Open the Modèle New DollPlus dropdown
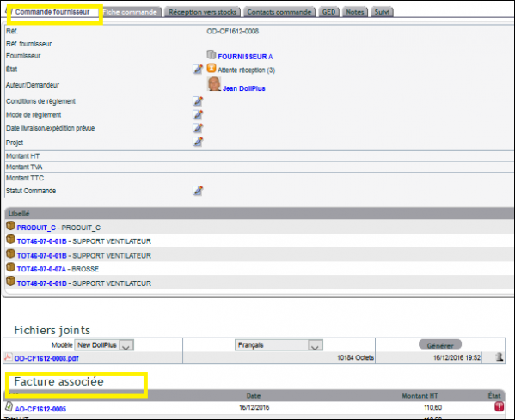The width and height of the screenshot is (515, 420). coord(104,345)
